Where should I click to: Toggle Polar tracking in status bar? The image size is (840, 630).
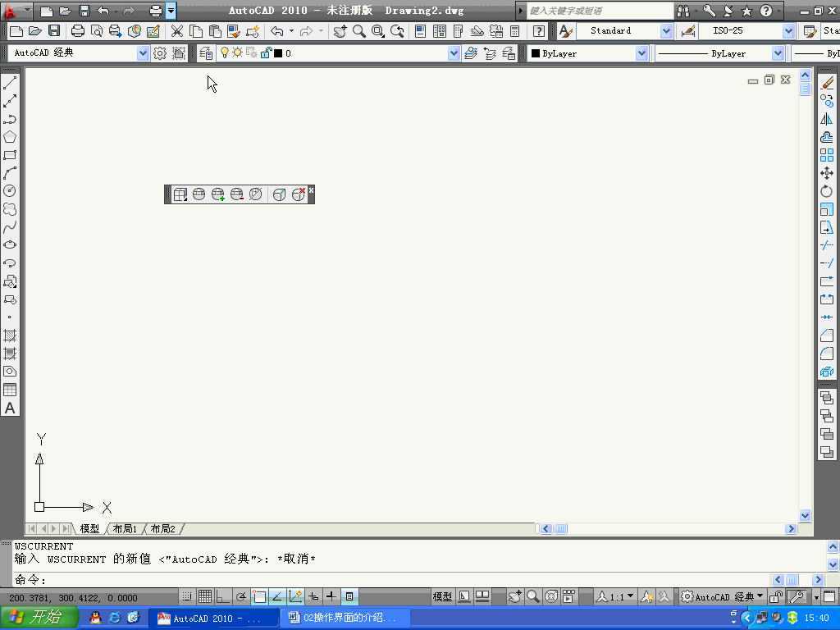coord(241,596)
